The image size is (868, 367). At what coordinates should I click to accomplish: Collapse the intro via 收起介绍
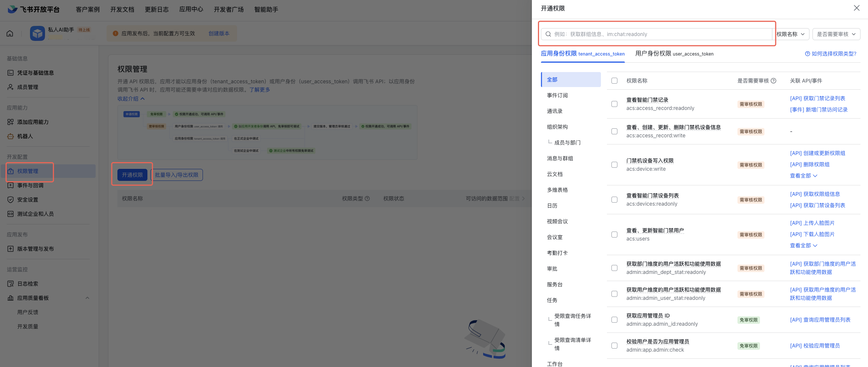[131, 99]
